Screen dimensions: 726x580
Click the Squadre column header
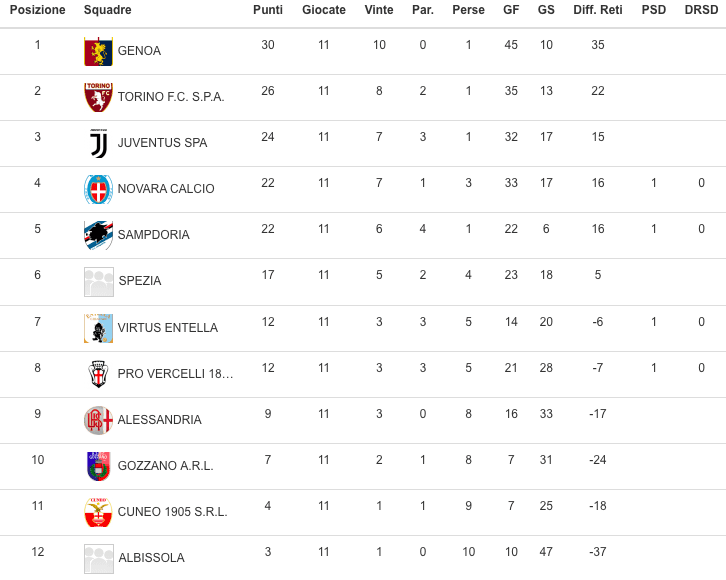pyautogui.click(x=108, y=10)
